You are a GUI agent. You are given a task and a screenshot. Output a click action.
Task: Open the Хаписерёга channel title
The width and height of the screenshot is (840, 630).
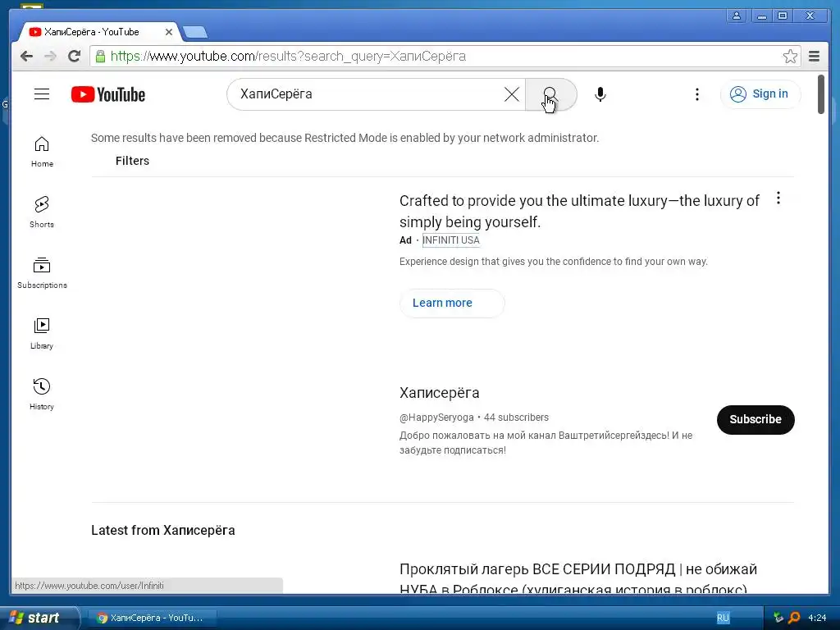coord(440,393)
